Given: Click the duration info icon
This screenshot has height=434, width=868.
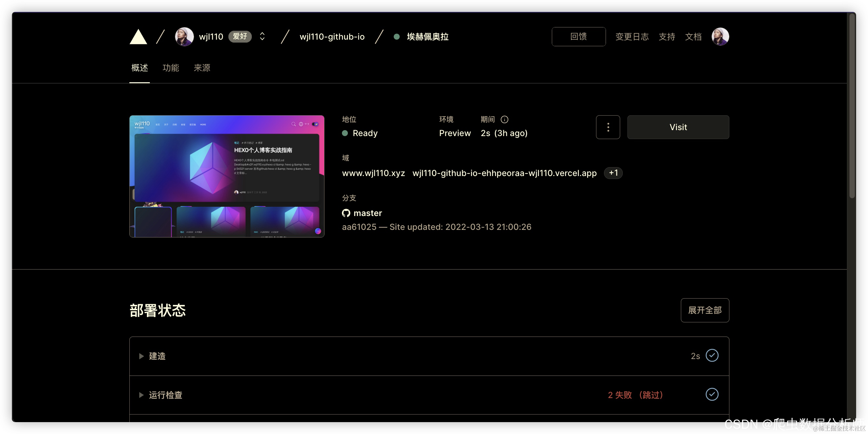Looking at the screenshot, I should click(x=504, y=119).
